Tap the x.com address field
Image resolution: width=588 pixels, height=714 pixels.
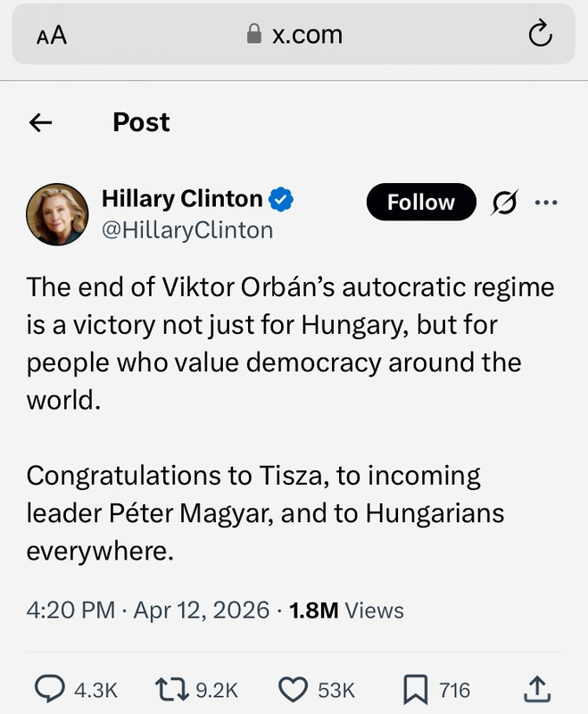tap(294, 34)
